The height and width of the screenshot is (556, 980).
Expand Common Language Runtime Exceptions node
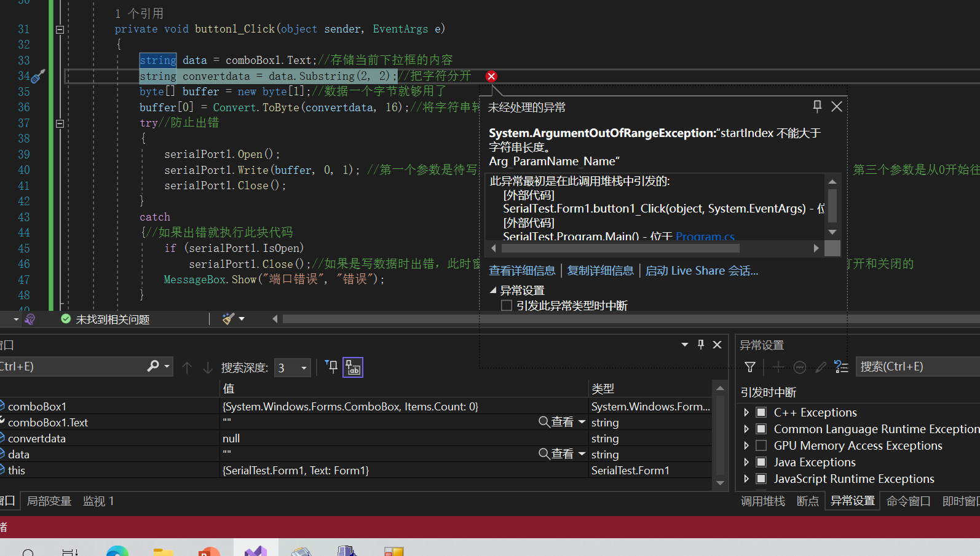pyautogui.click(x=746, y=429)
